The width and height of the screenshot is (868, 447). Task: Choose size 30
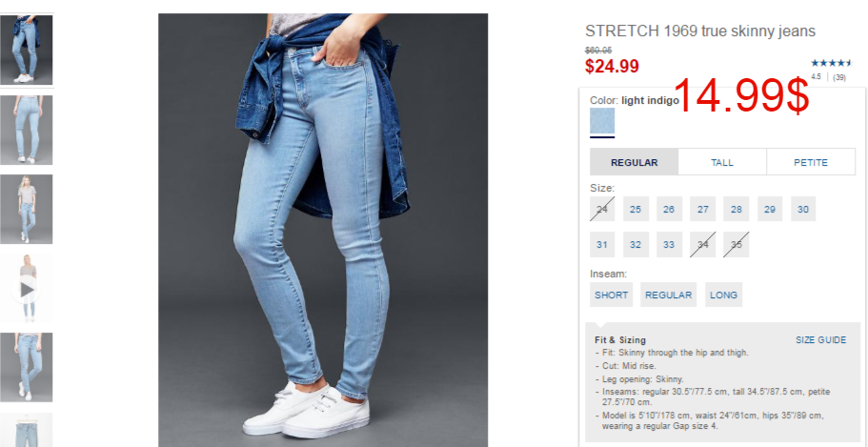point(803,209)
